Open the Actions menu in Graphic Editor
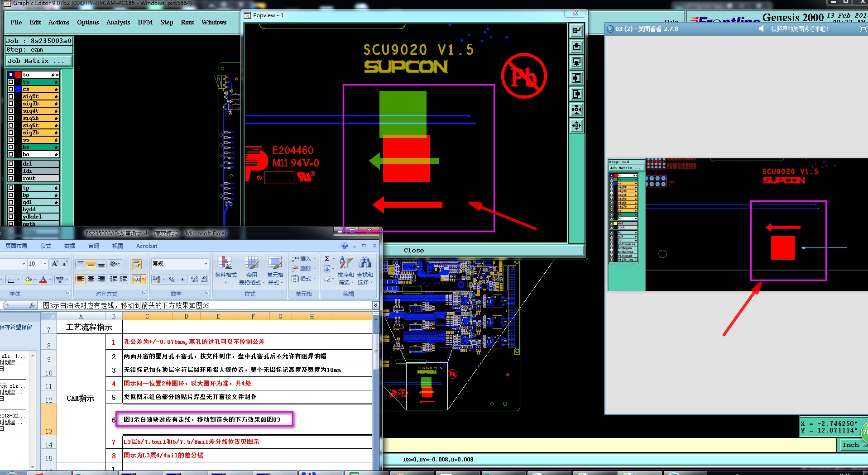This screenshot has height=475, width=868. [59, 22]
